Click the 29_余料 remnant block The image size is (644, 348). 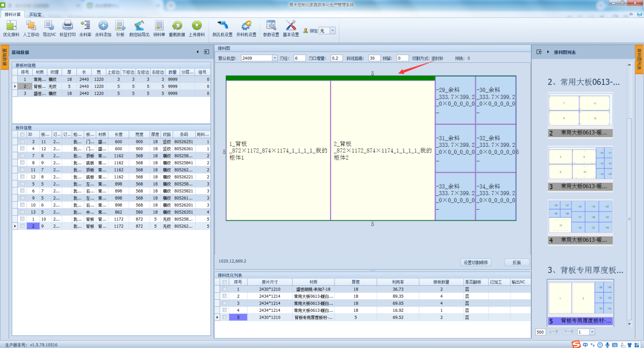[455, 100]
